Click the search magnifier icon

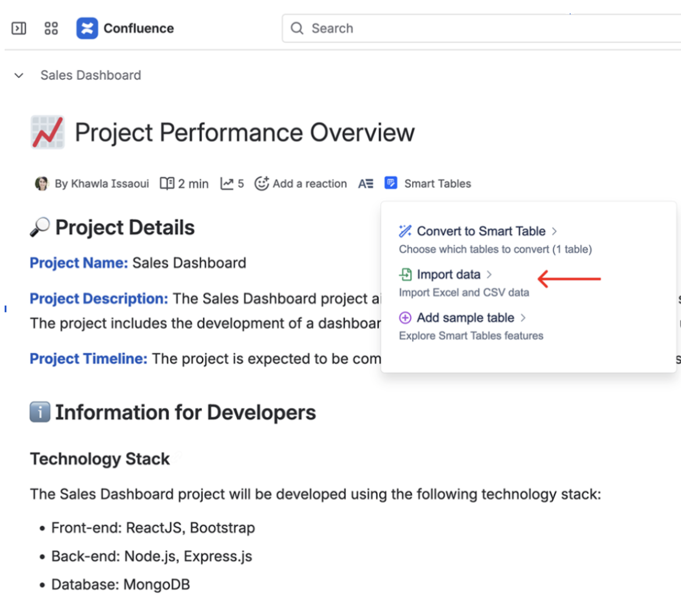coord(297,28)
